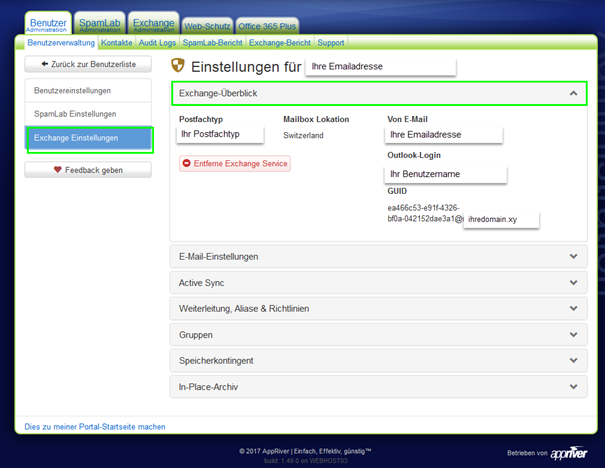Switch to the Office 365 Plus tab

click(267, 26)
